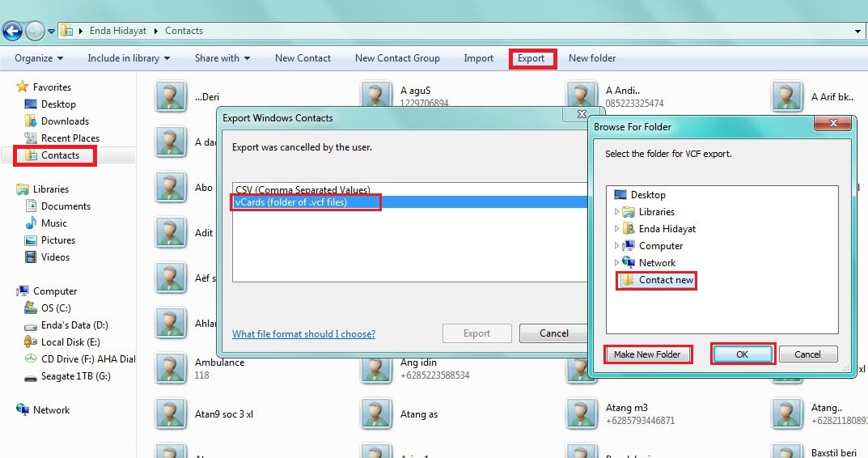Close the Export Windows Contacts dialog

pos(582,114)
